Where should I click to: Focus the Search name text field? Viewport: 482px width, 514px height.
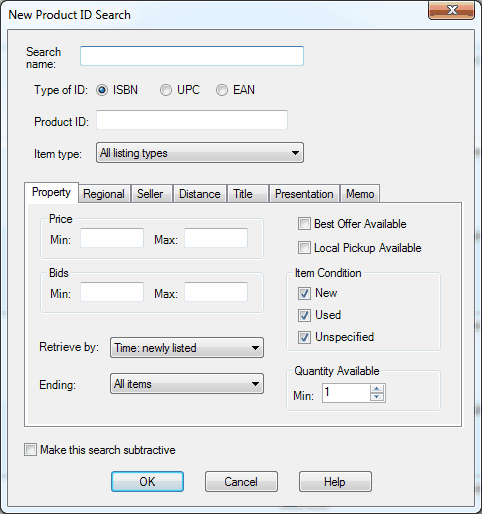[192, 56]
